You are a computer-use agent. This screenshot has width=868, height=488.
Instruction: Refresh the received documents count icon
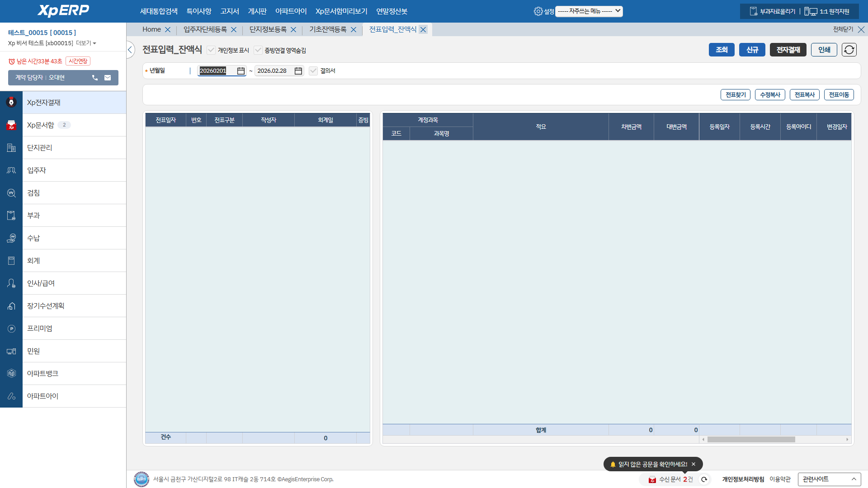point(704,479)
